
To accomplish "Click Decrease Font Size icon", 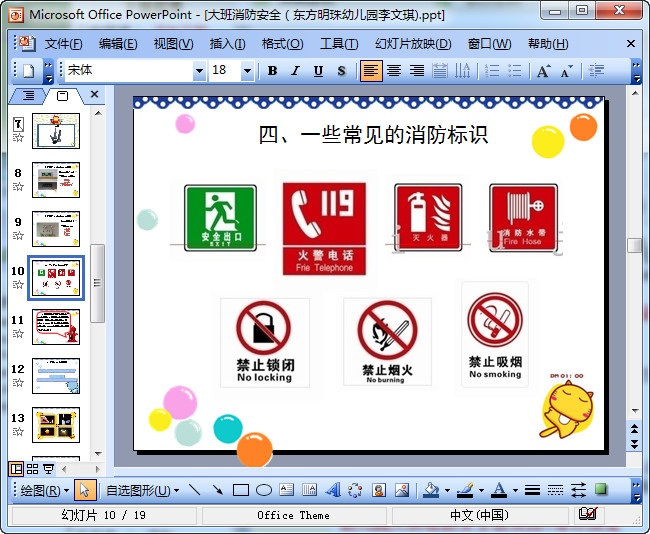I will pos(566,71).
